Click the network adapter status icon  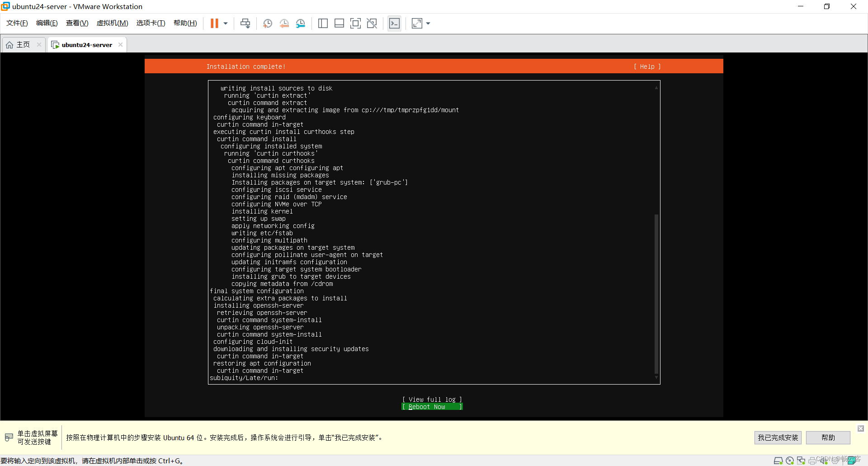pyautogui.click(x=801, y=461)
